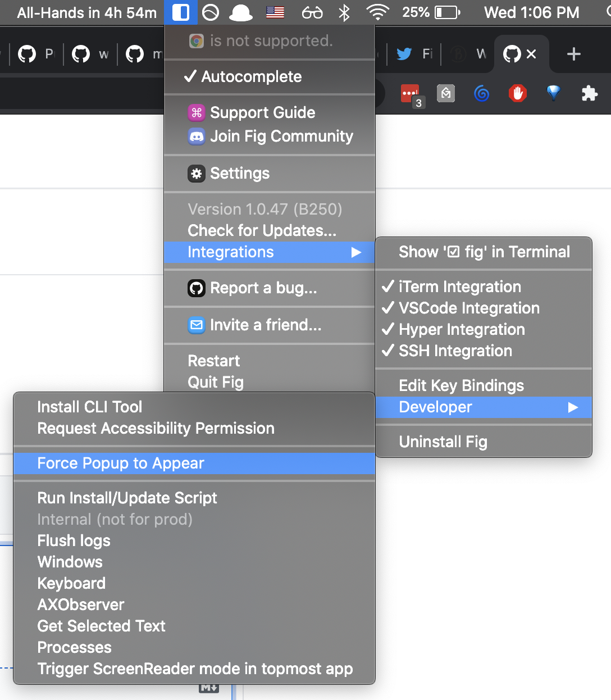Switch to the GitHub browser tab
The image size is (611, 700).
512,54
